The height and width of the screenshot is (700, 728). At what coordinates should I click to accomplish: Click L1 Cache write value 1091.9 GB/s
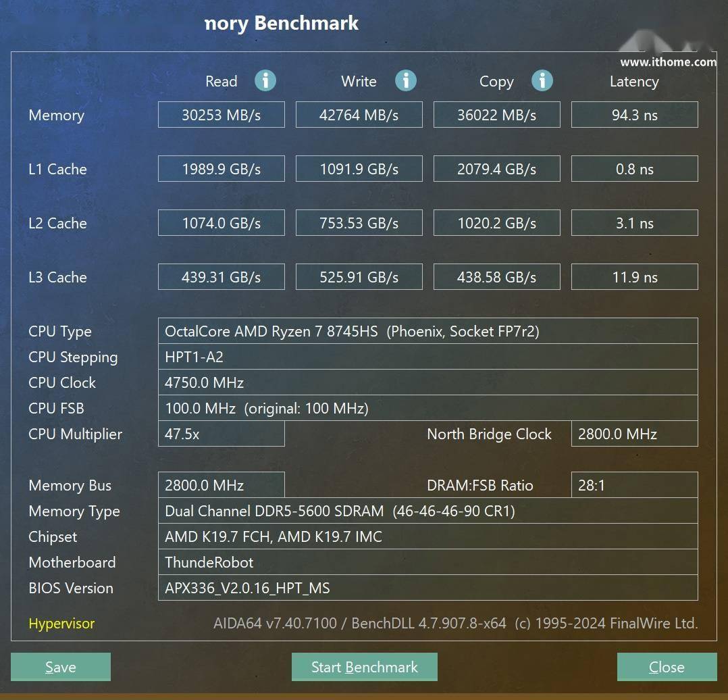[359, 169]
